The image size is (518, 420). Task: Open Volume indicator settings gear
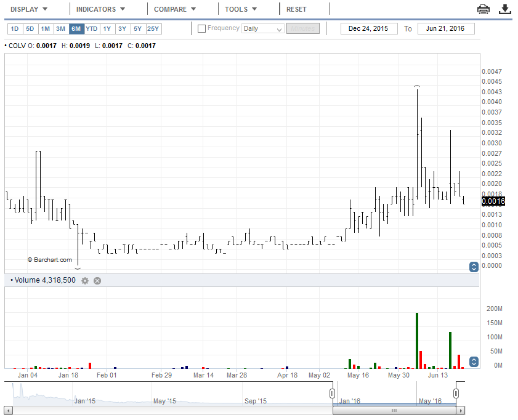pos(85,281)
